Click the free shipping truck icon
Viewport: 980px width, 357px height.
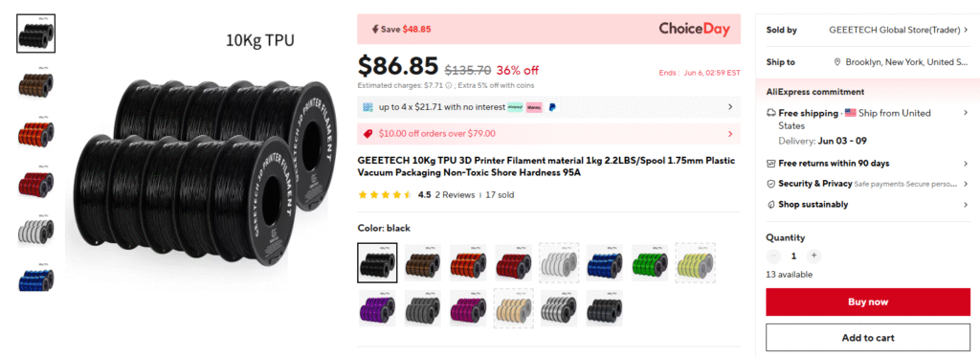pyautogui.click(x=771, y=113)
